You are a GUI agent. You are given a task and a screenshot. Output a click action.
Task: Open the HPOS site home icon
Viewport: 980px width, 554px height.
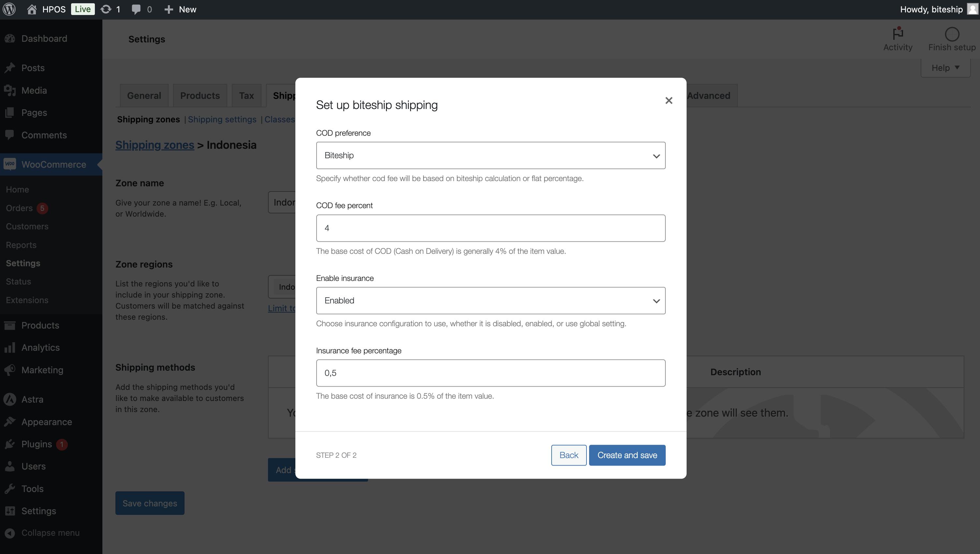[32, 9]
